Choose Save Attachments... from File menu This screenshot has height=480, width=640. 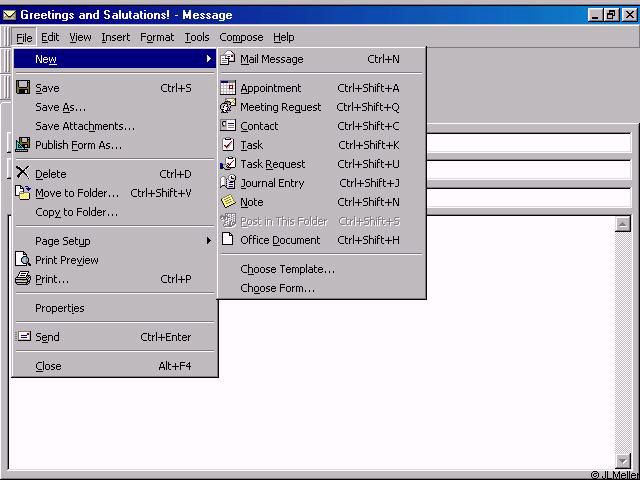click(85, 126)
